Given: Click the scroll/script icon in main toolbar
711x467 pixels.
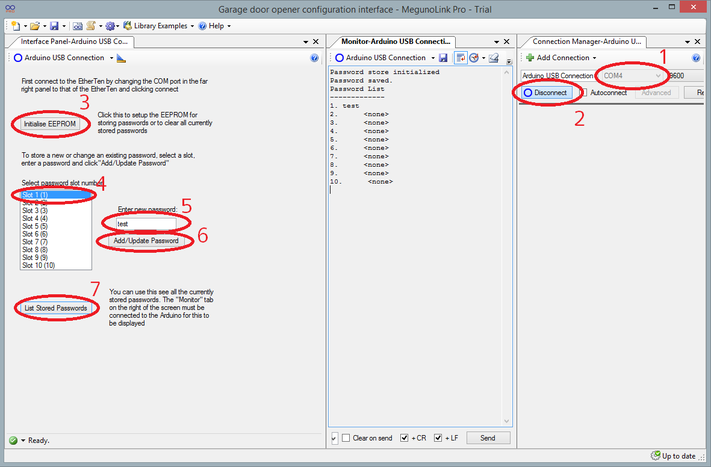Looking at the screenshot, I should coord(91,26).
